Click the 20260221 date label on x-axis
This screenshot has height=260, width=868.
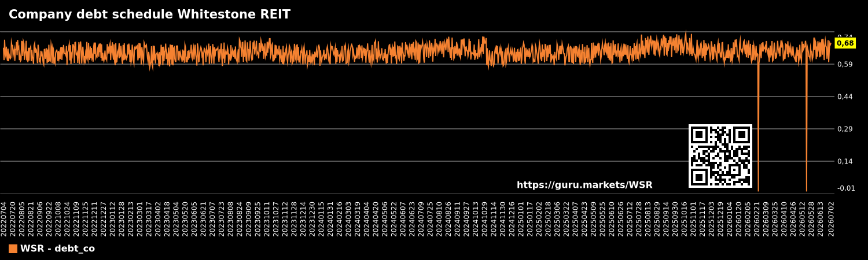point(758,219)
